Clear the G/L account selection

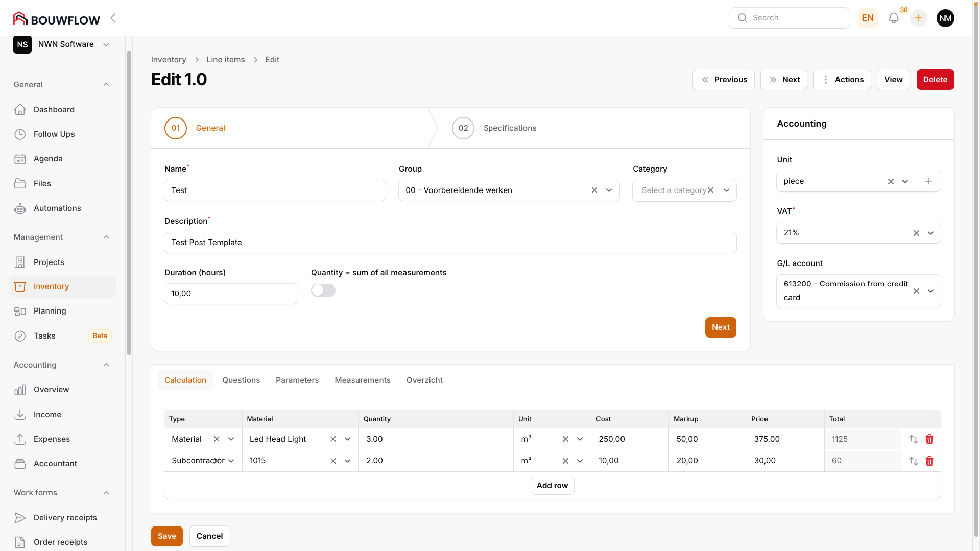(x=916, y=291)
